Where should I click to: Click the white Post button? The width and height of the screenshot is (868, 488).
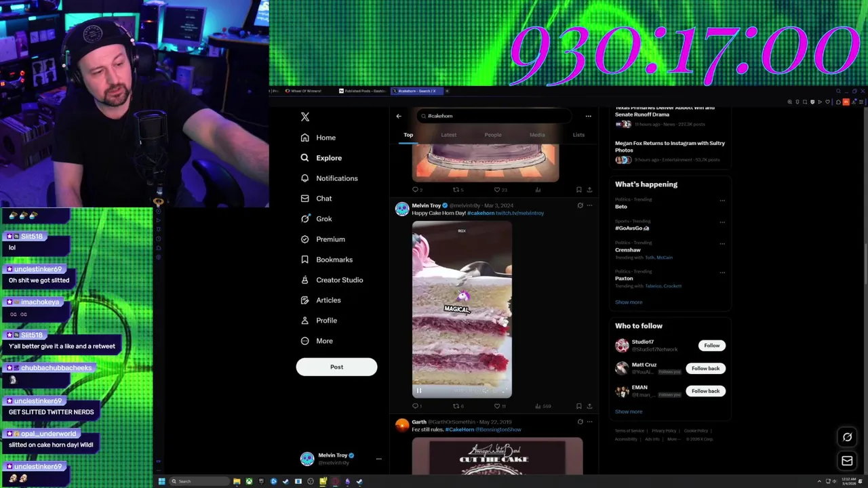(x=336, y=367)
